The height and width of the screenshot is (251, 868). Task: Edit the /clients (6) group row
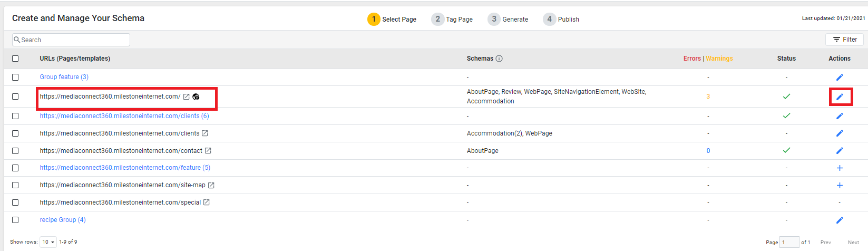(840, 116)
